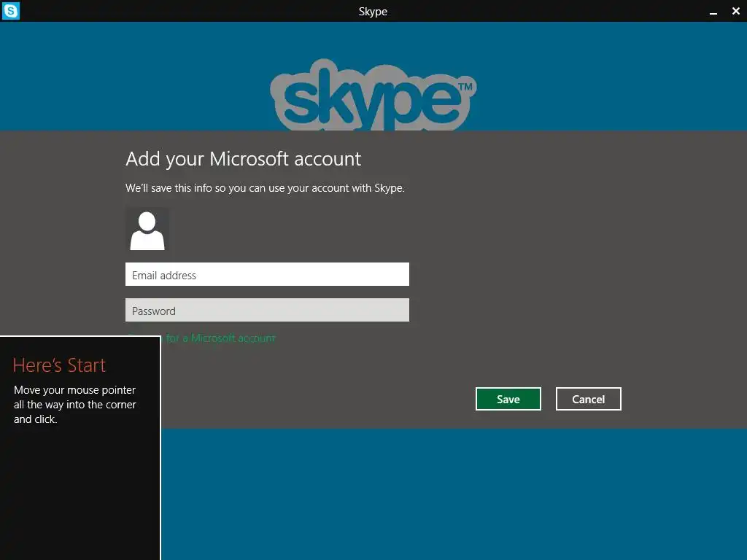Minimize the Skype window
Viewport: 747px width, 560px height.
click(x=713, y=12)
